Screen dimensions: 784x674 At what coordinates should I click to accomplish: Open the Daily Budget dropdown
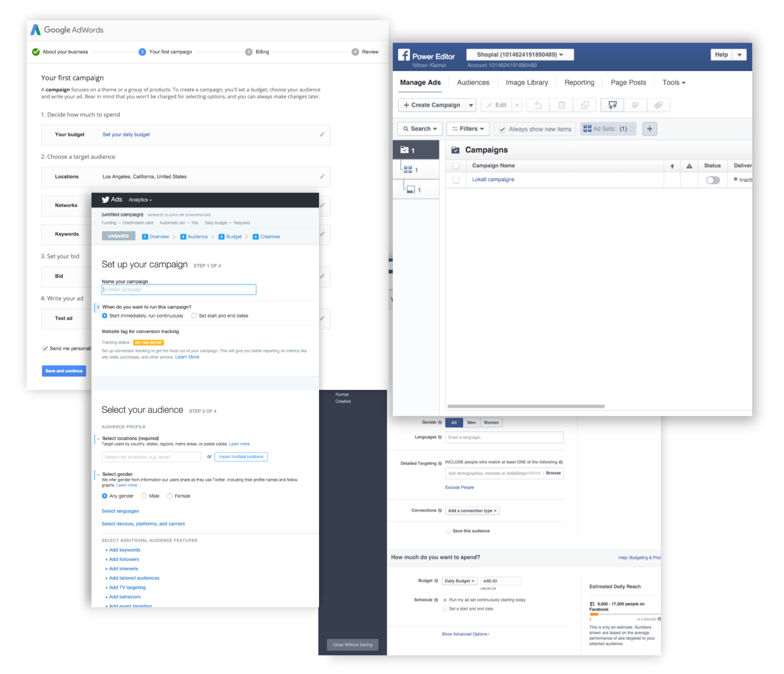[x=459, y=581]
